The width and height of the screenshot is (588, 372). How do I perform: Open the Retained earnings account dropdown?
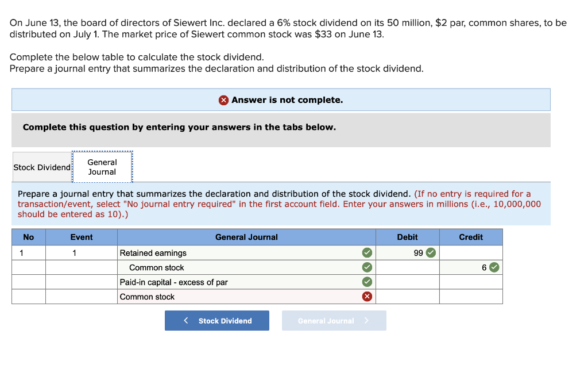coord(241,252)
